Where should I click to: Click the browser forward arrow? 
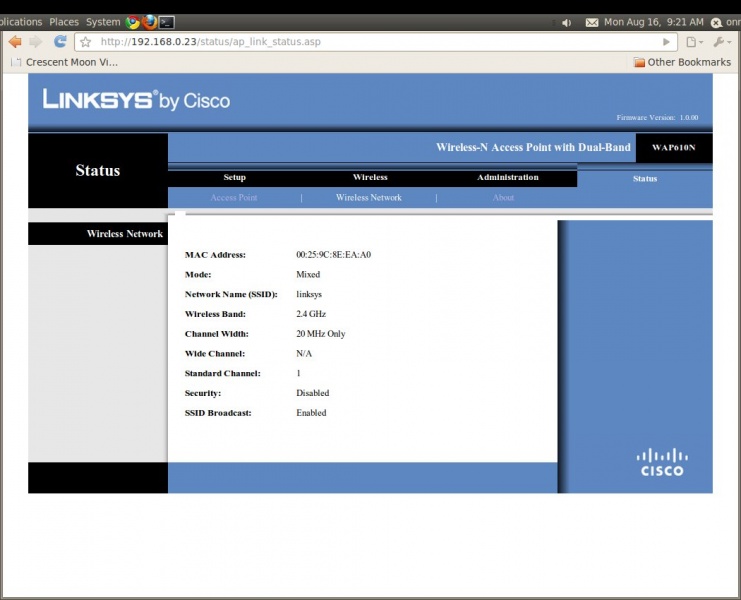pos(36,42)
